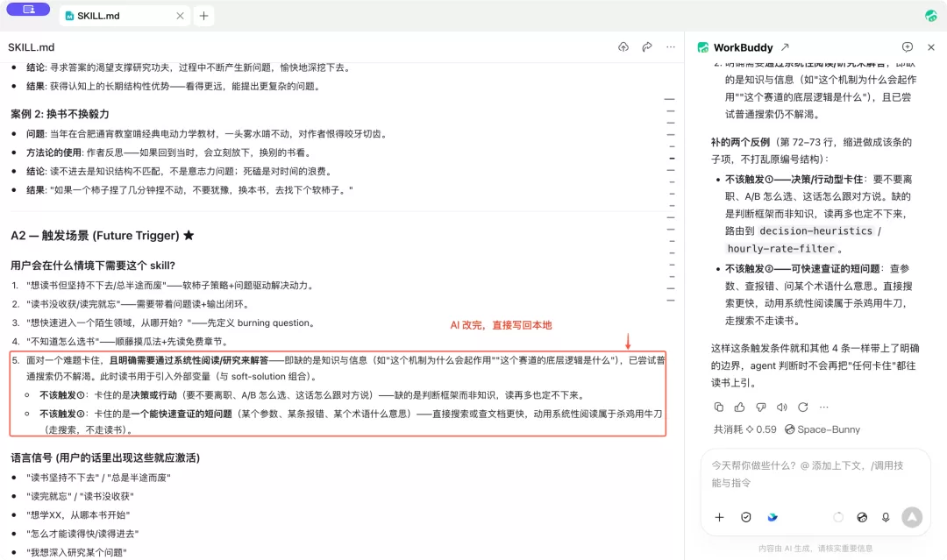Copy the AI response

[x=719, y=408]
